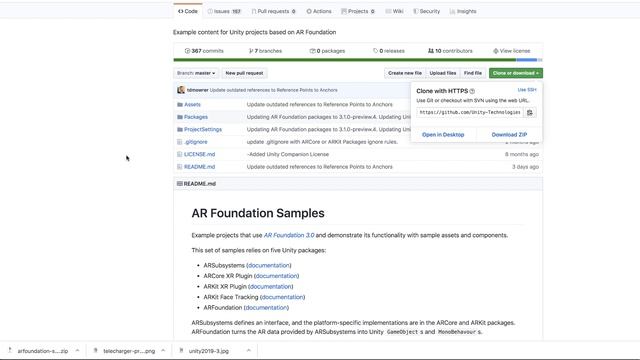Viewport: 640px width, 360px height.
Task: View the 7 branches list
Action: click(x=265, y=51)
